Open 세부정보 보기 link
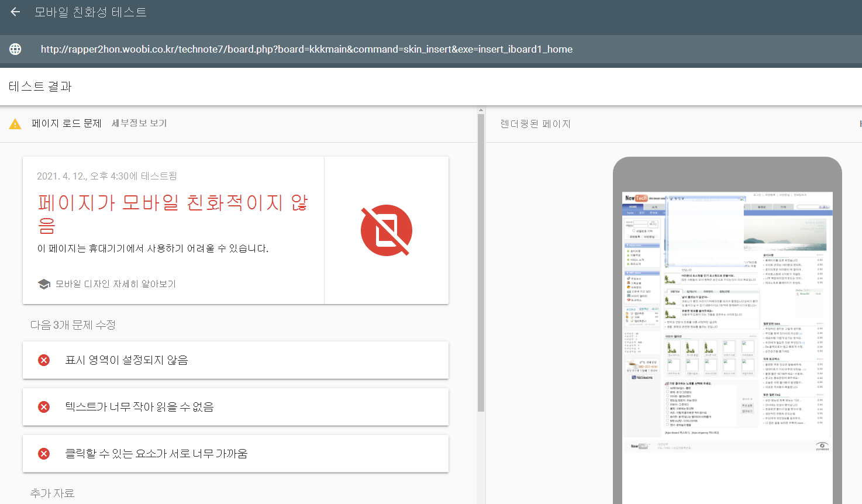 point(139,123)
